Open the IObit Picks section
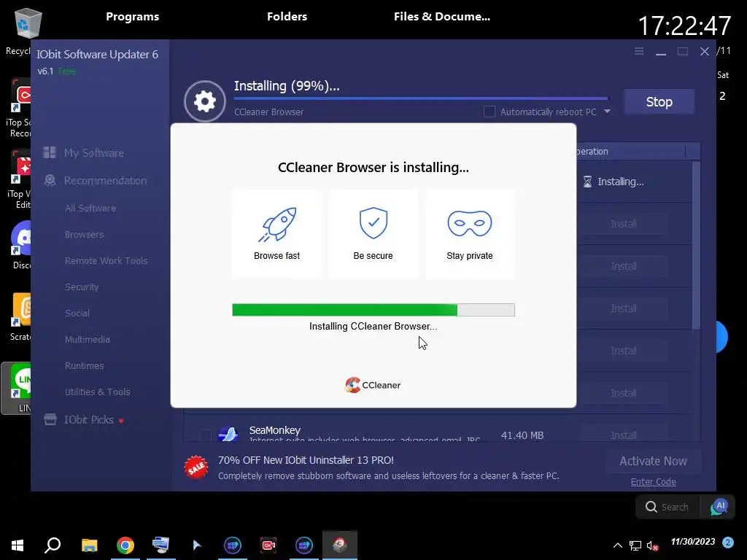The height and width of the screenshot is (560, 747). tap(88, 419)
